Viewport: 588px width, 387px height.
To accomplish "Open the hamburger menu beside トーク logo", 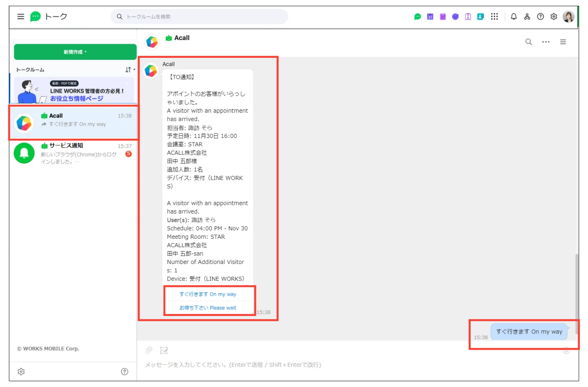I will (x=21, y=17).
